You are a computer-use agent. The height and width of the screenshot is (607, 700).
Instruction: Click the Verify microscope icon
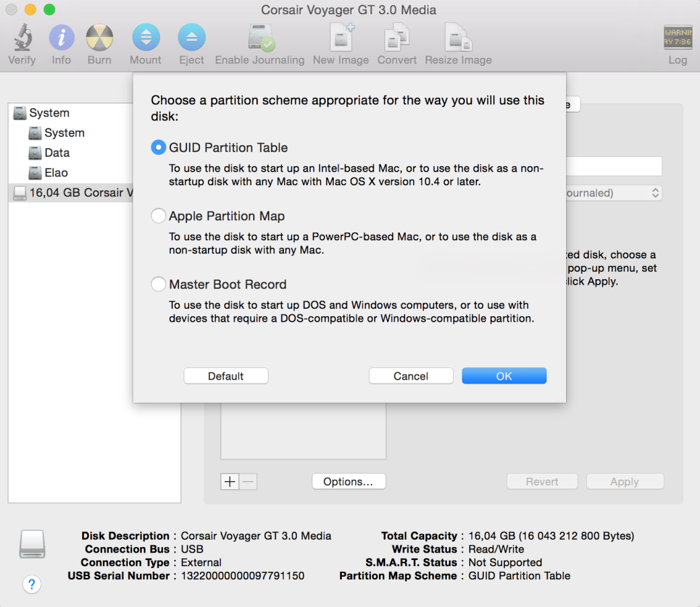coord(22,38)
